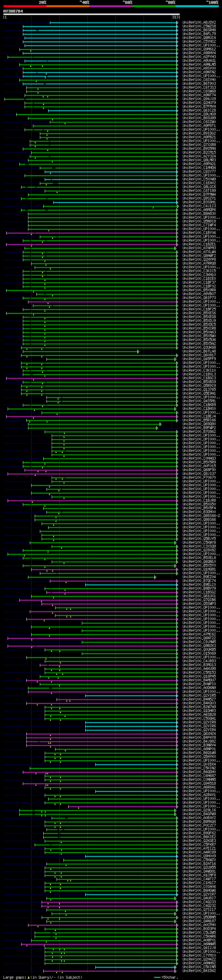Screen dimensions: 222x980
Task: Click the UniRef100_C5KWY8 label
Action: (x=199, y=543)
